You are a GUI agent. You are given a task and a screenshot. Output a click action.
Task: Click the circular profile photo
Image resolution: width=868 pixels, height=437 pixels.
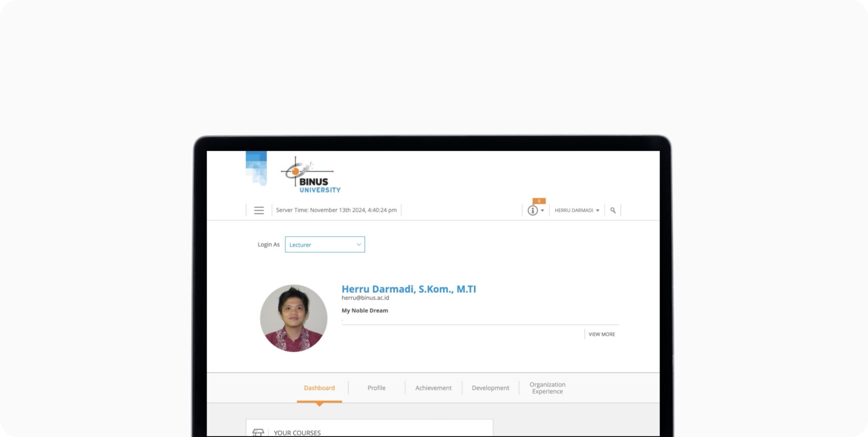point(293,318)
